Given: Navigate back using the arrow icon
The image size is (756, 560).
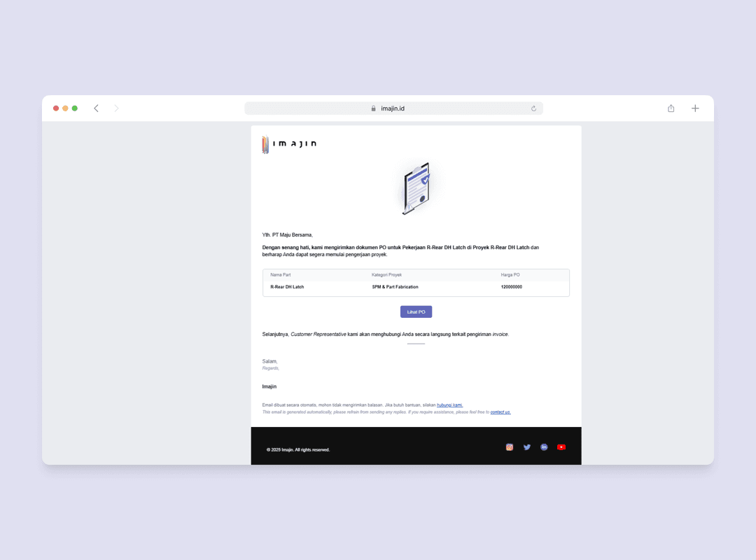Looking at the screenshot, I should point(96,108).
